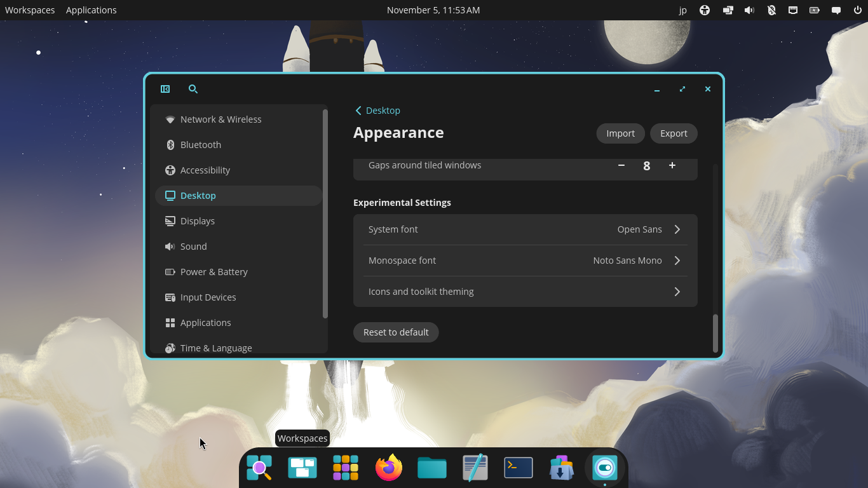The image size is (868, 488).
Task: Click the search magnifier icon in Settings
Action: 193,89
